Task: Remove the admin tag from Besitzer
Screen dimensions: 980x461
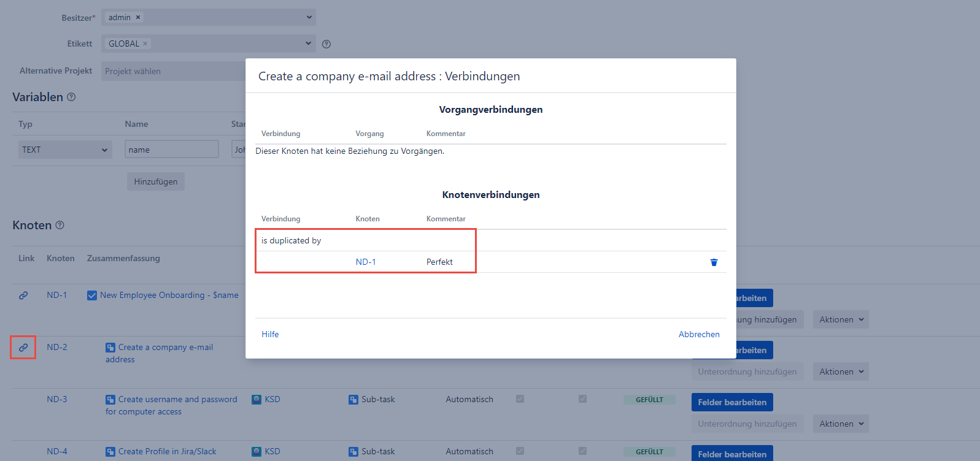Action: pos(138,18)
